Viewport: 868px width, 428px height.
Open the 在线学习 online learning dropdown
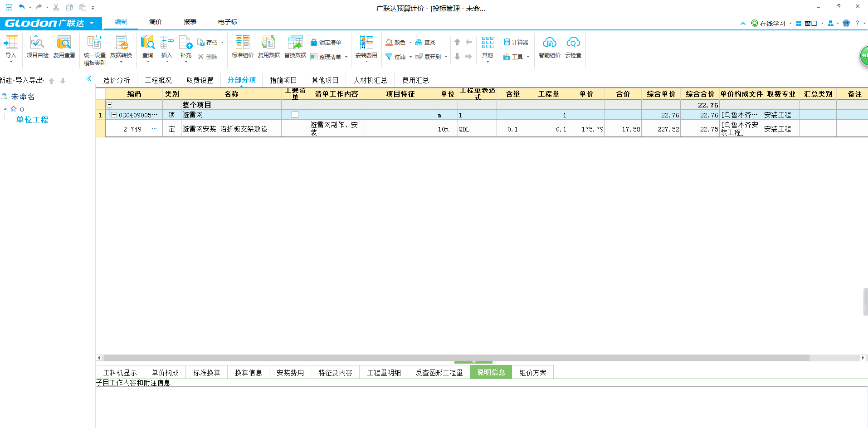coord(790,24)
